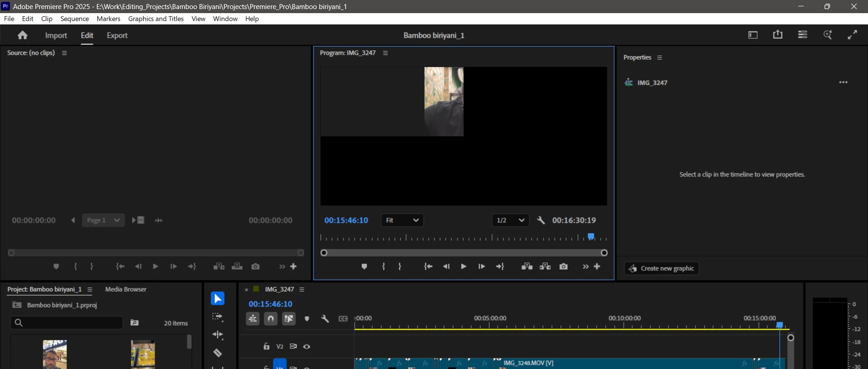Open the Sequence menu
Image resolution: width=868 pixels, height=369 pixels.
75,19
